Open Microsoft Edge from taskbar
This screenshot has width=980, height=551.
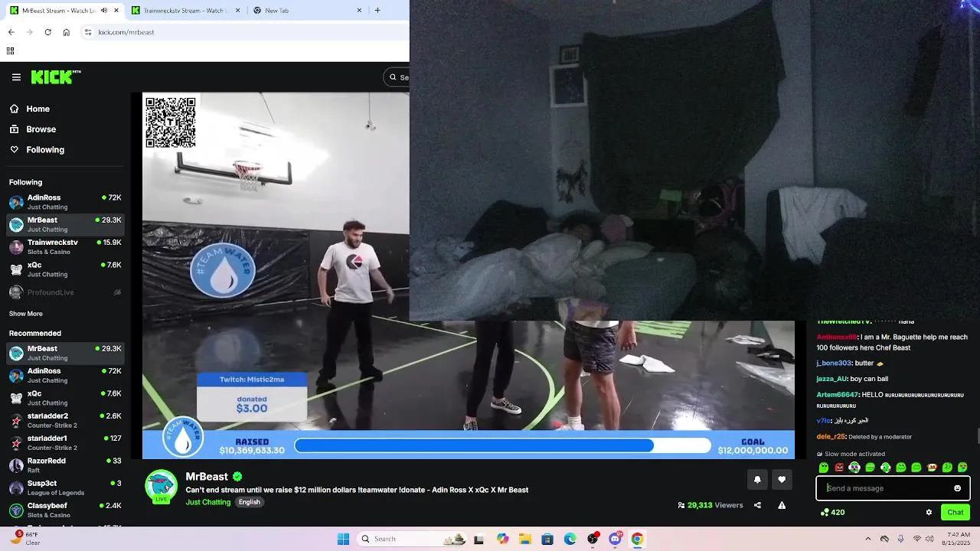[570, 539]
